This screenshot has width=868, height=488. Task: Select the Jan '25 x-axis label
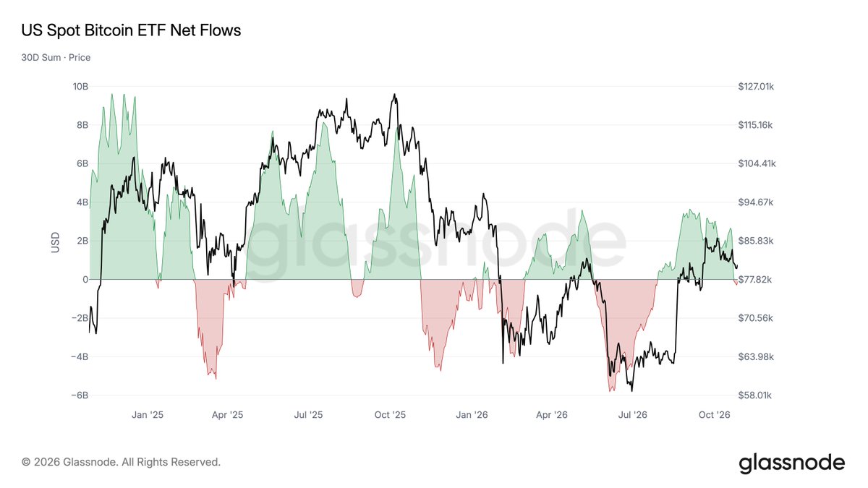[x=148, y=415]
